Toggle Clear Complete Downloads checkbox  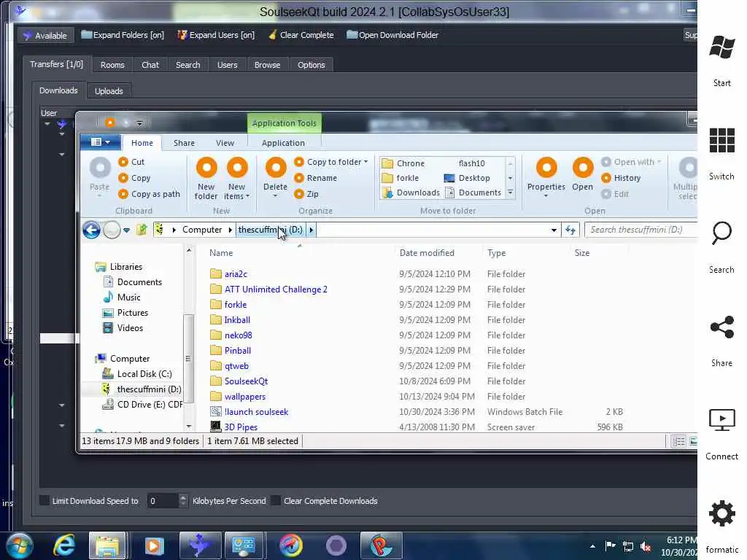[x=275, y=500]
